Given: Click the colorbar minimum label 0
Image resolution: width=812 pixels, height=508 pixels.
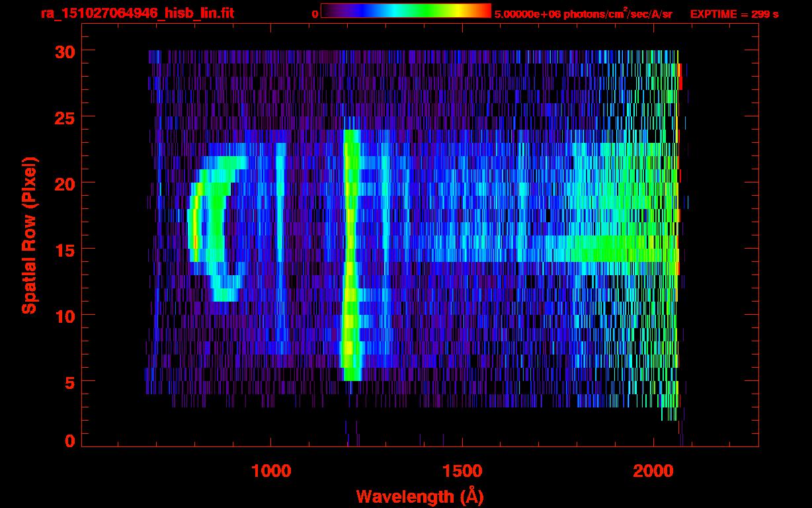Looking at the screenshot, I should [x=315, y=14].
